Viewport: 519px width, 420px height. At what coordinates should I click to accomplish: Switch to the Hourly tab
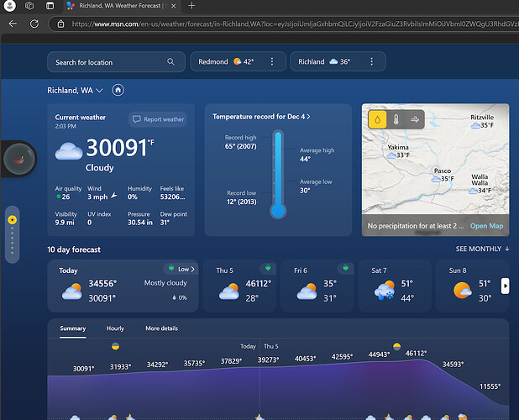click(115, 328)
